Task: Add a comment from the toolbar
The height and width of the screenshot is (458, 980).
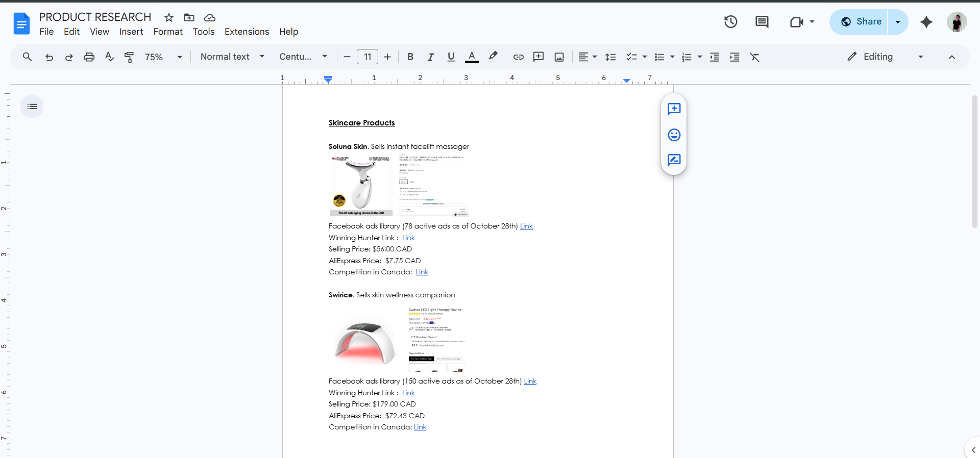Action: [538, 57]
